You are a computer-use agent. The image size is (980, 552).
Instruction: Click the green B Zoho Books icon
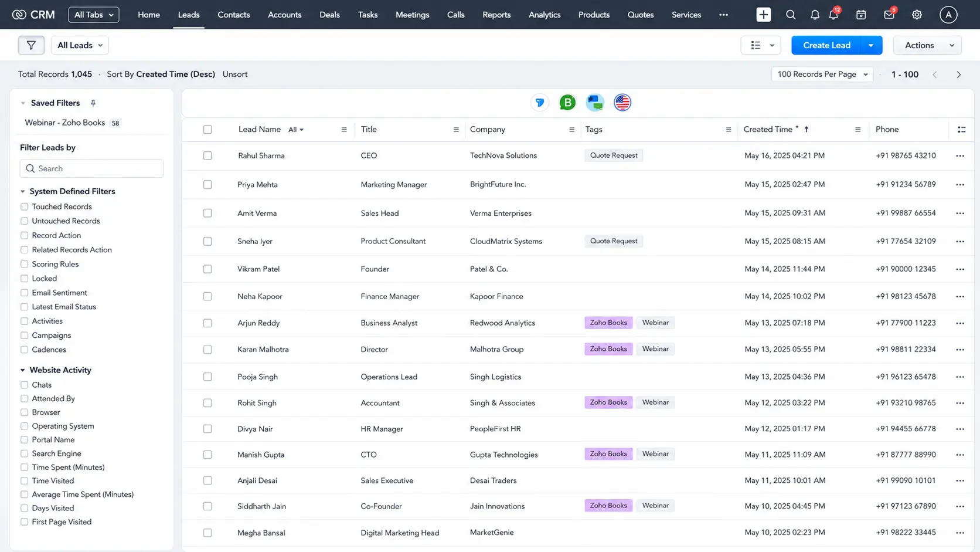[567, 103]
